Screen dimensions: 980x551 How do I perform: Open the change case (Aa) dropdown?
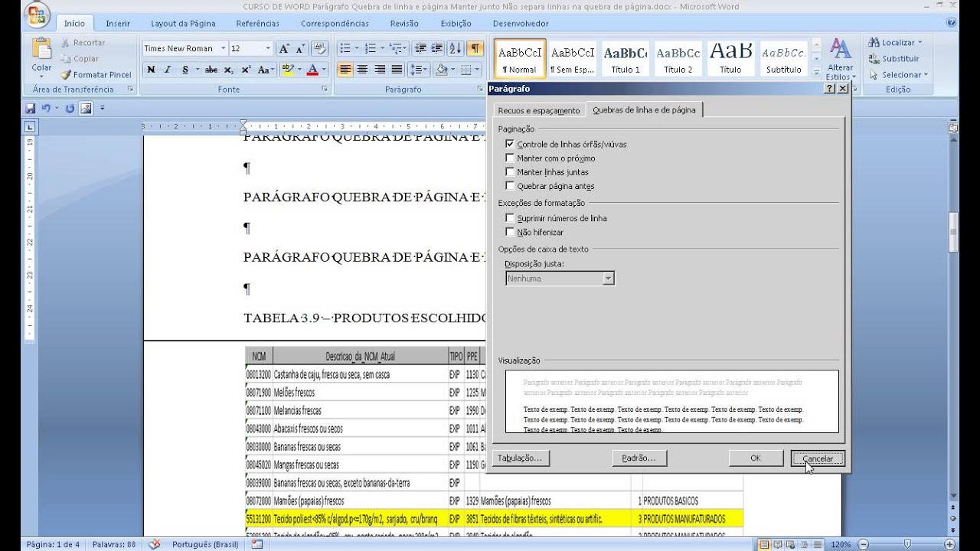tap(266, 70)
